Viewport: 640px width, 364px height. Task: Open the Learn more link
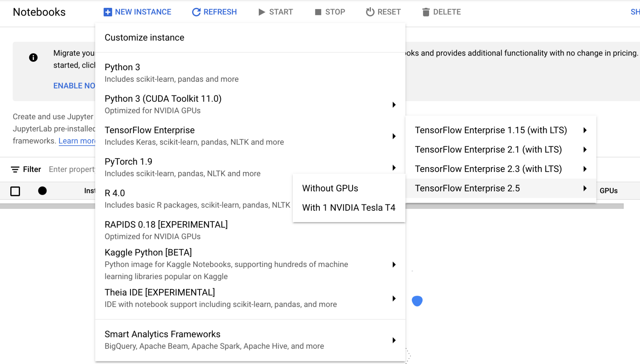[x=77, y=141]
